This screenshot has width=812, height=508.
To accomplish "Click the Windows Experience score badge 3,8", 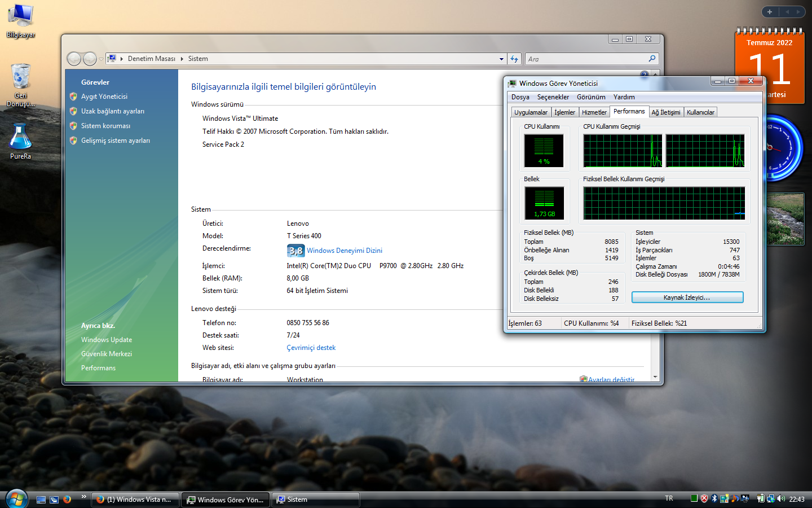I will tap(295, 251).
